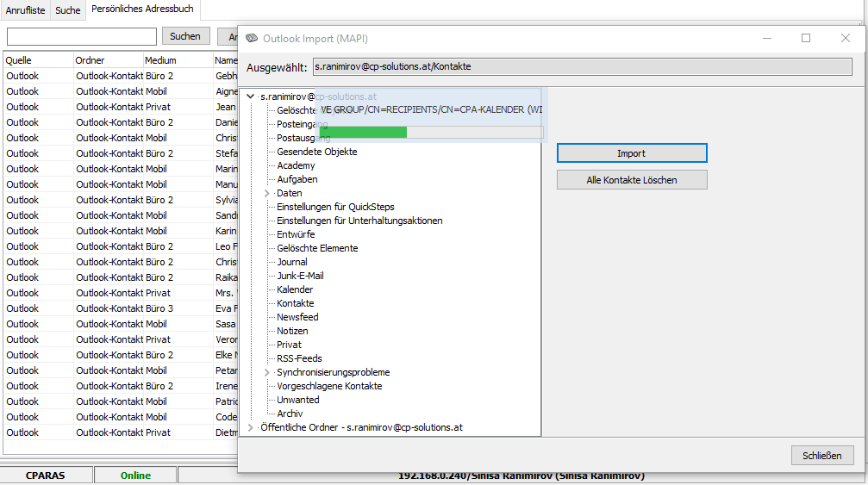The image size is (868, 485).
Task: Select the Academy folder
Action: (x=296, y=165)
